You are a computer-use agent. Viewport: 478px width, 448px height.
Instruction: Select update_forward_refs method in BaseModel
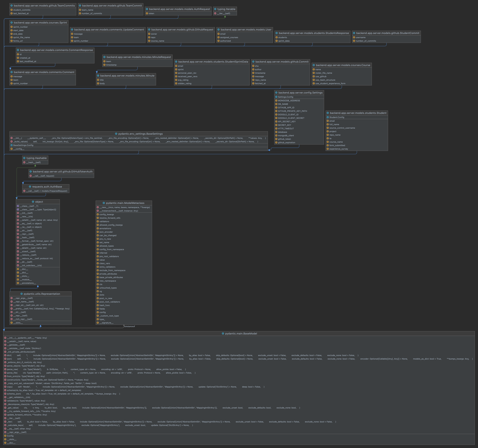pyautogui.click(x=27, y=415)
